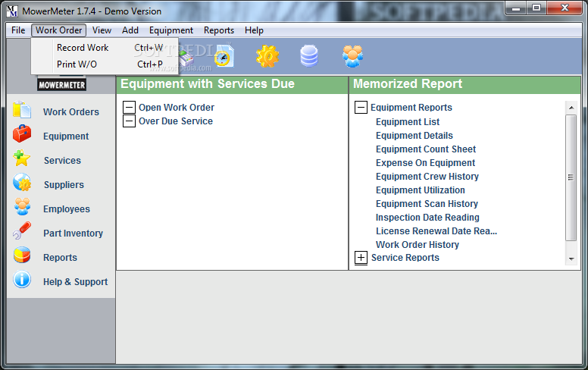Go to Services in sidebar
Image resolution: width=588 pixels, height=370 pixels.
pos(62,160)
